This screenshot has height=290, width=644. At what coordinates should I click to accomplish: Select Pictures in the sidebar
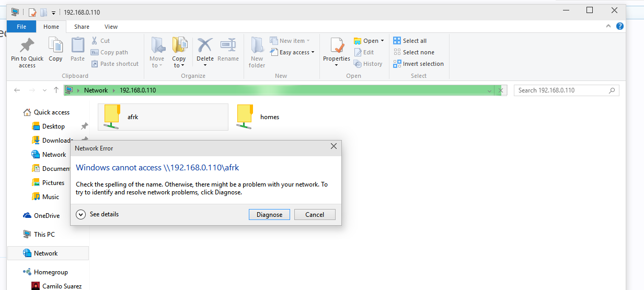(53, 183)
